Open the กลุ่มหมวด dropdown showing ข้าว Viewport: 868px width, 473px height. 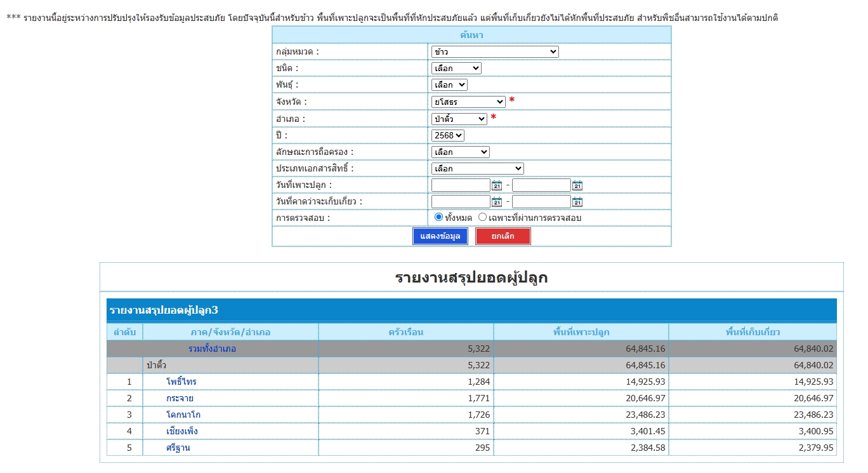[x=495, y=52]
